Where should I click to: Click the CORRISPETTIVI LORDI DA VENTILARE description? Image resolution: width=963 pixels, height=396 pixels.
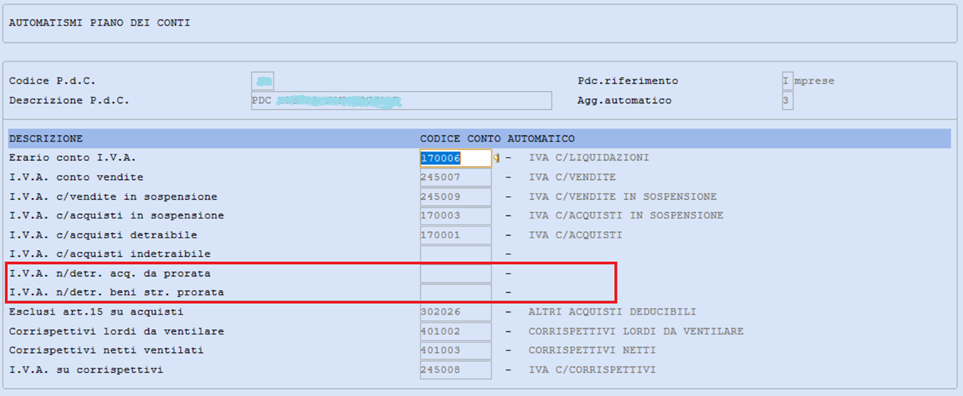pyautogui.click(x=636, y=332)
